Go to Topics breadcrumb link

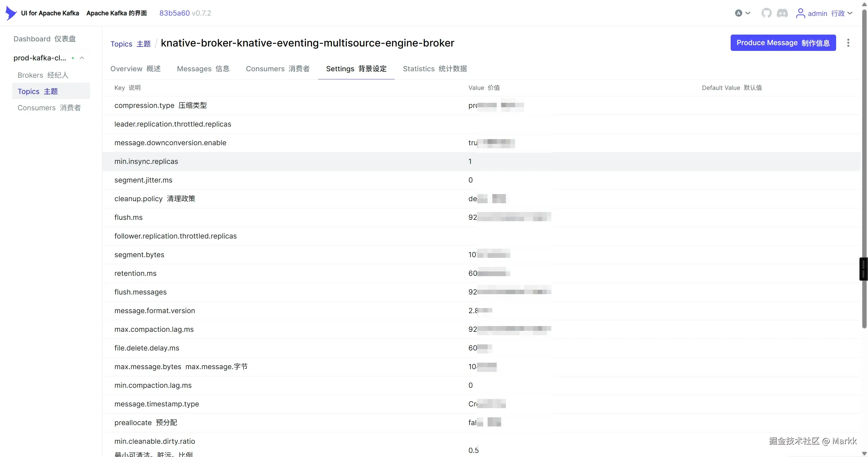(131, 44)
